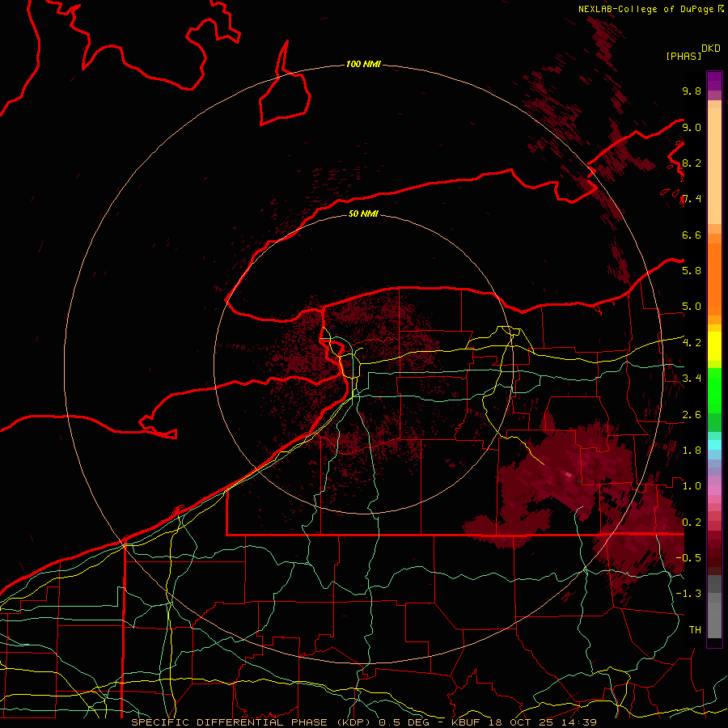Click the [PHAS] legend label
728x728 pixels.
(684, 56)
